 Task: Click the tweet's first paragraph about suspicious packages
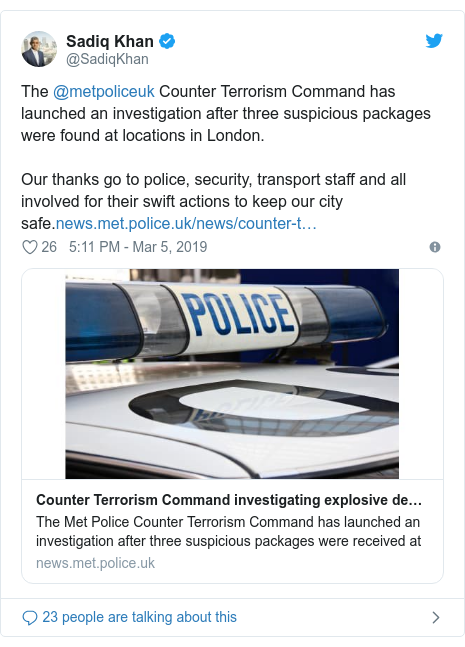point(226,113)
